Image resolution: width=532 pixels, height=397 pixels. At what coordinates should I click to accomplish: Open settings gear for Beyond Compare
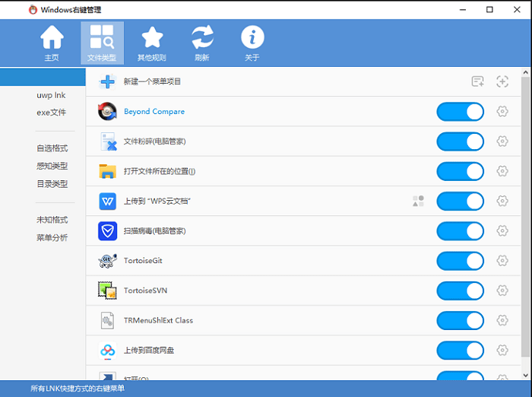pos(502,111)
